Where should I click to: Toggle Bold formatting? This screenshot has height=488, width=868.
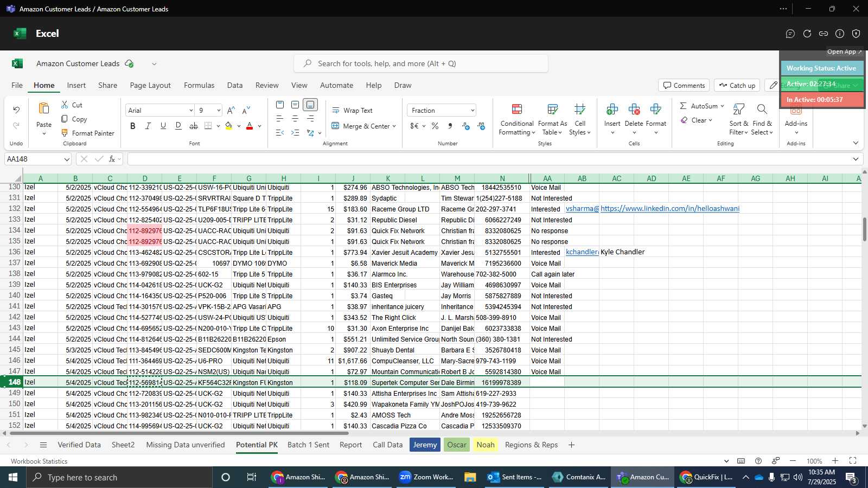pyautogui.click(x=133, y=126)
